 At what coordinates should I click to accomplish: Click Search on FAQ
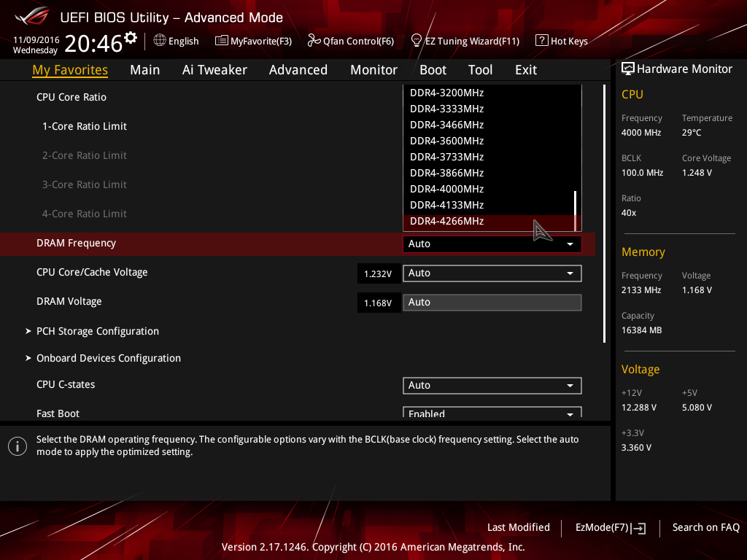705,527
